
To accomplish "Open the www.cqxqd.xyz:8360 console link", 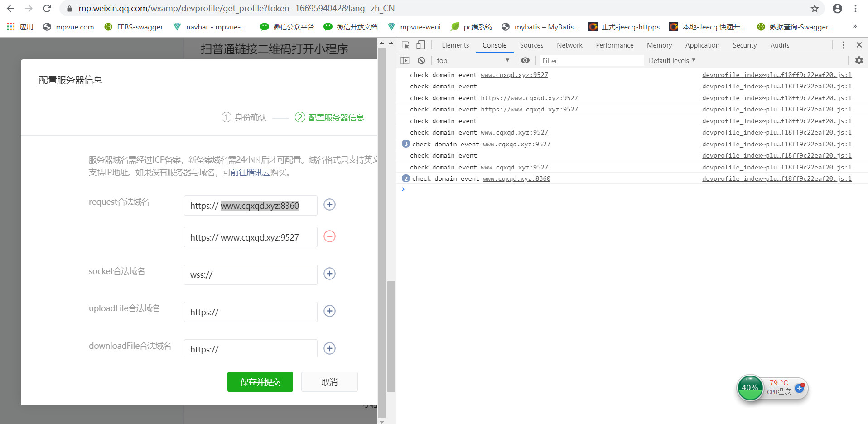I will pos(516,178).
